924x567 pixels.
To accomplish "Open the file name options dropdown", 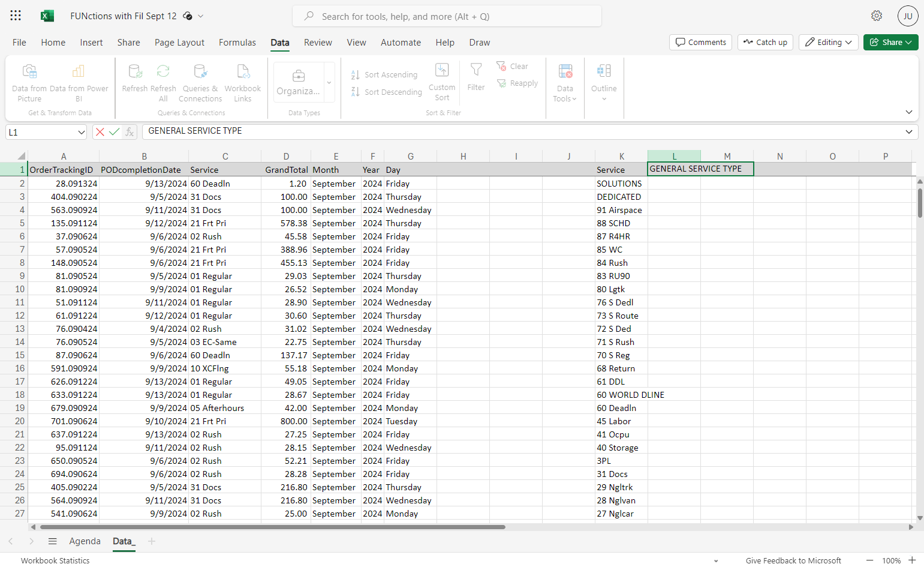I will 201,16.
